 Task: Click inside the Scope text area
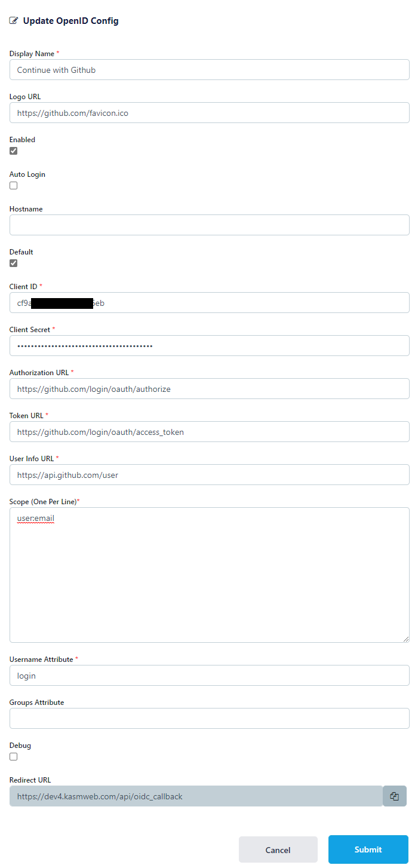pos(209,575)
